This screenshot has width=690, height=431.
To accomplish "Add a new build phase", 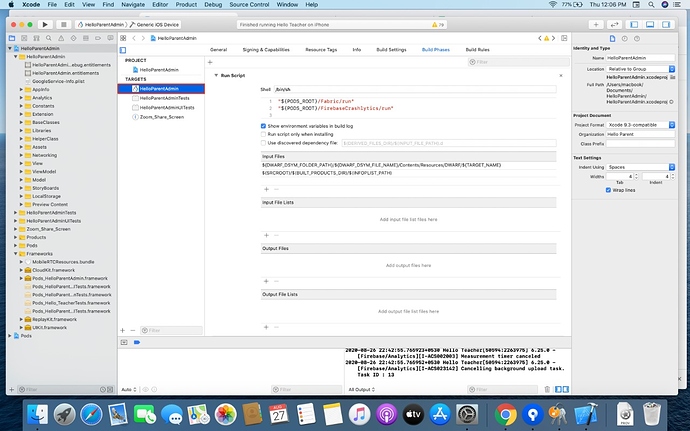I will (x=210, y=63).
